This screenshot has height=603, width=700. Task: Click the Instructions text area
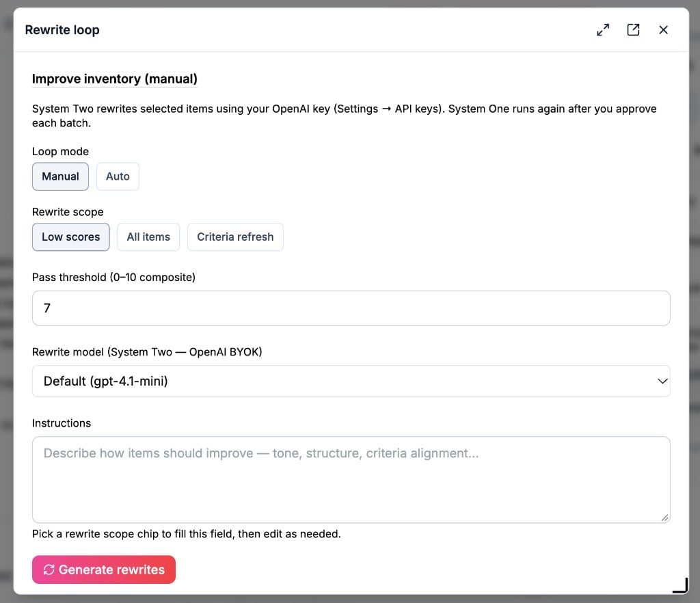pyautogui.click(x=351, y=480)
